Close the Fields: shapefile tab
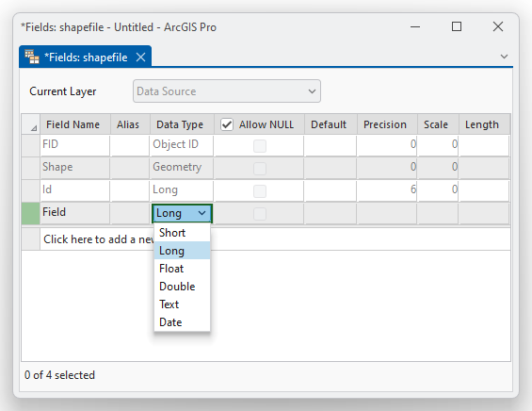Screen dimensions: 532x411 [x=141, y=58]
